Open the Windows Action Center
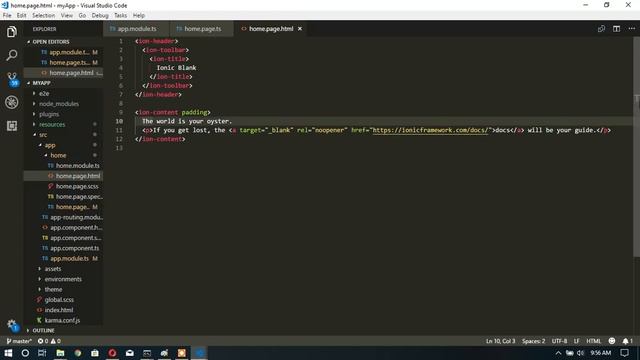 [624, 353]
